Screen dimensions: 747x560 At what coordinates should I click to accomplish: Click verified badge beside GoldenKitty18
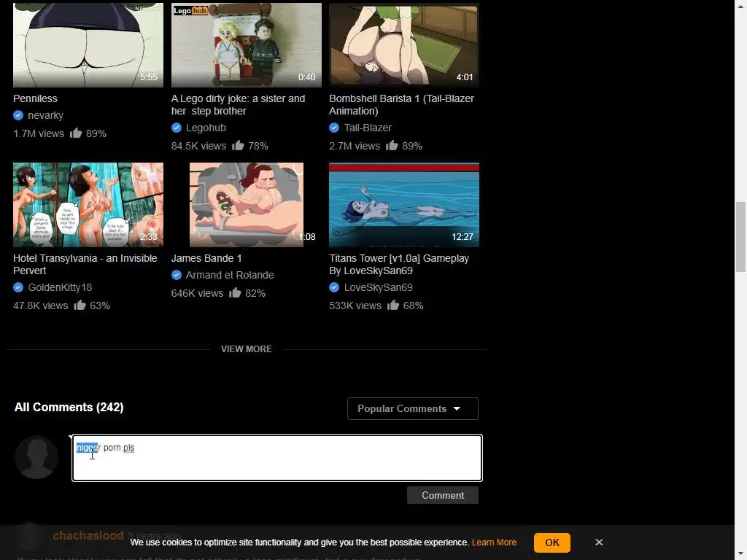18,287
